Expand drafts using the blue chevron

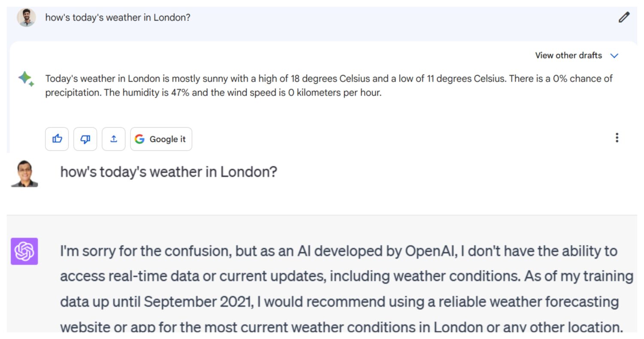click(x=614, y=56)
